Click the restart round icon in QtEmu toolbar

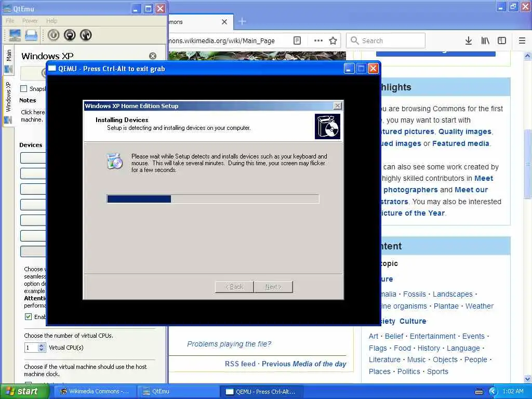(86, 35)
